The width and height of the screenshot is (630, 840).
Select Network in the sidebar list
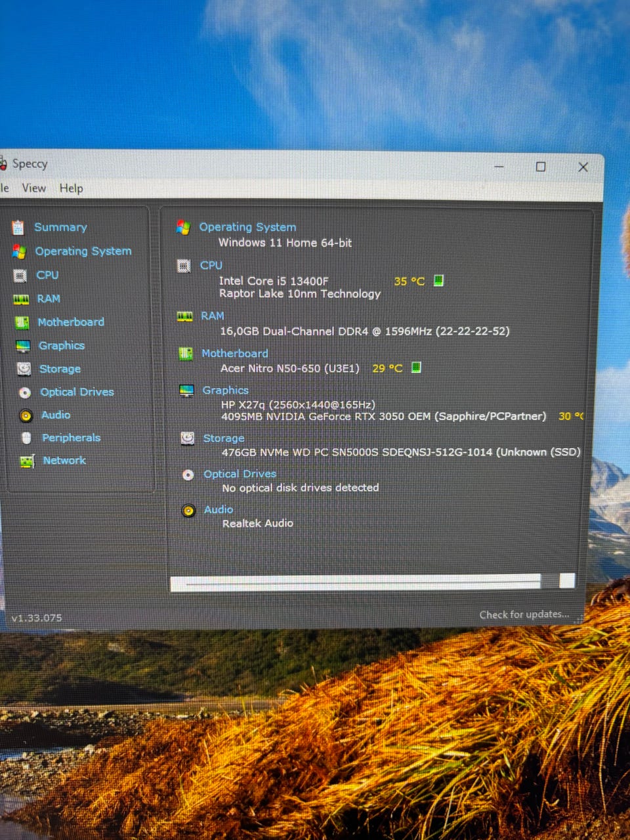[x=64, y=461]
